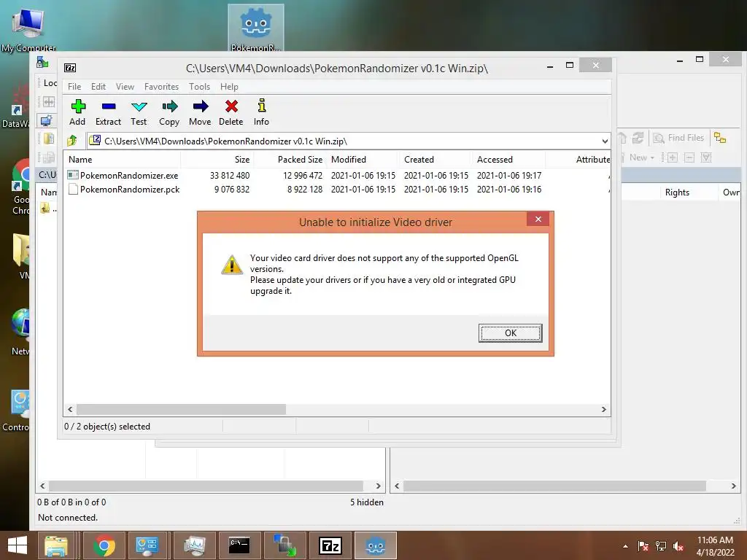
Task: Extract files with the Extract icon
Action: tap(108, 112)
